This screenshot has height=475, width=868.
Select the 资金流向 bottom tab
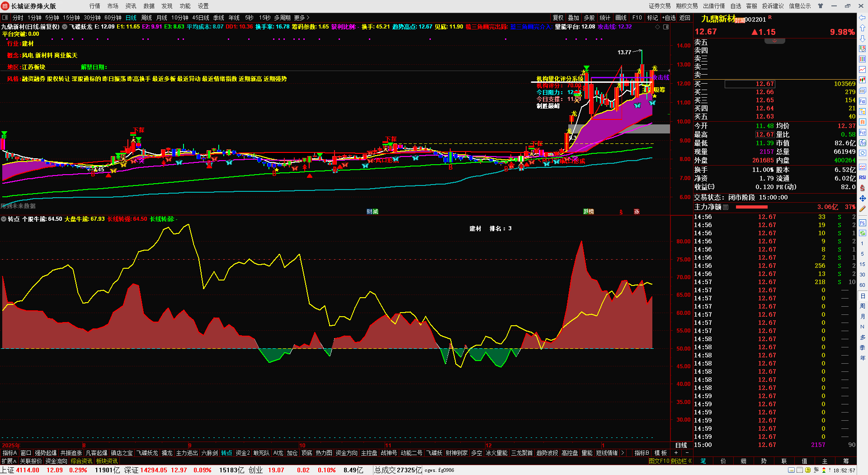[x=57, y=461]
